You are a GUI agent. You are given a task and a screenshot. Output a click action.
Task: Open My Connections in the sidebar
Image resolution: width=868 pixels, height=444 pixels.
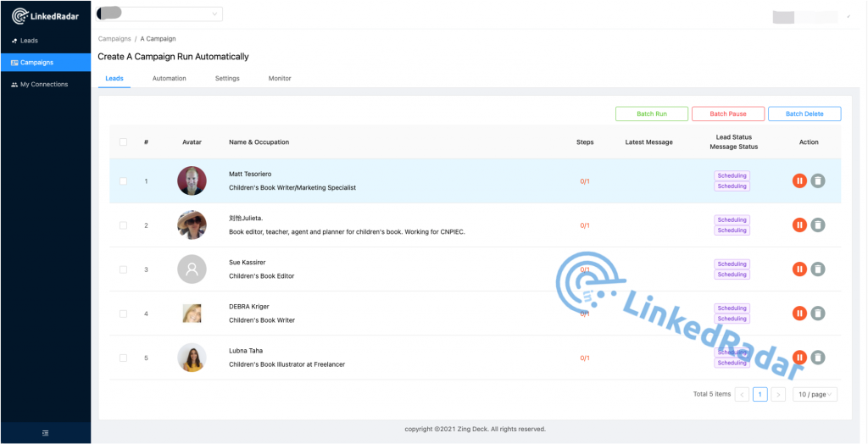43,85
